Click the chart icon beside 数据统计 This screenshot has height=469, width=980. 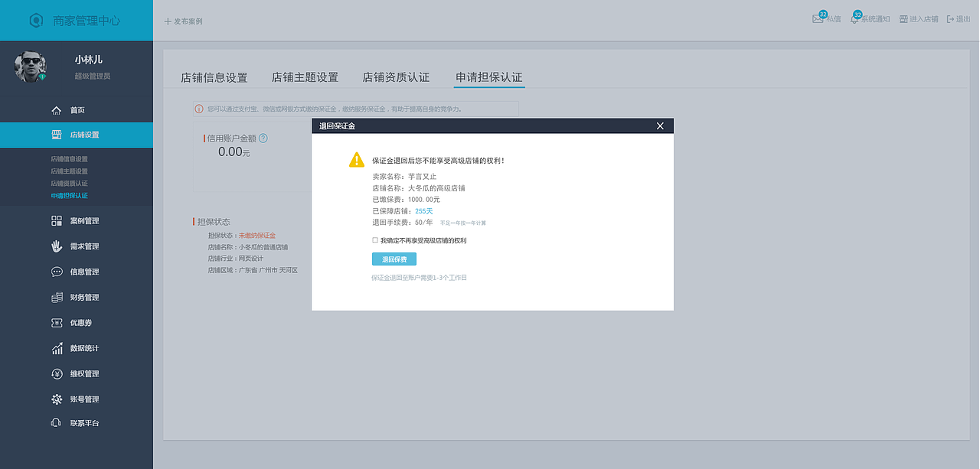click(x=57, y=348)
